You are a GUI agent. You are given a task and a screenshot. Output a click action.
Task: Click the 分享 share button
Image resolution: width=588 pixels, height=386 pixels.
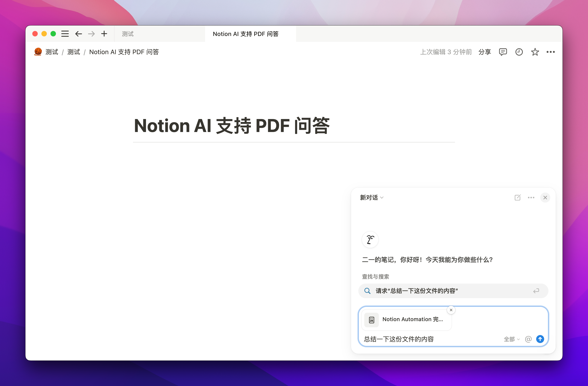coord(485,52)
